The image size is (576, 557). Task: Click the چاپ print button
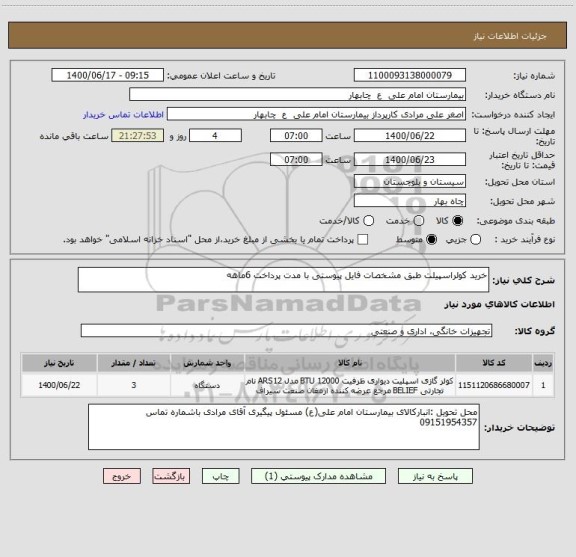tap(220, 476)
